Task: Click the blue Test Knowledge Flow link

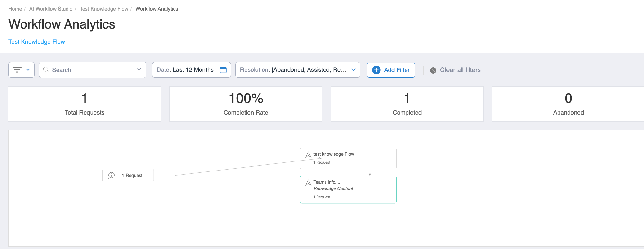Action: 37,42
